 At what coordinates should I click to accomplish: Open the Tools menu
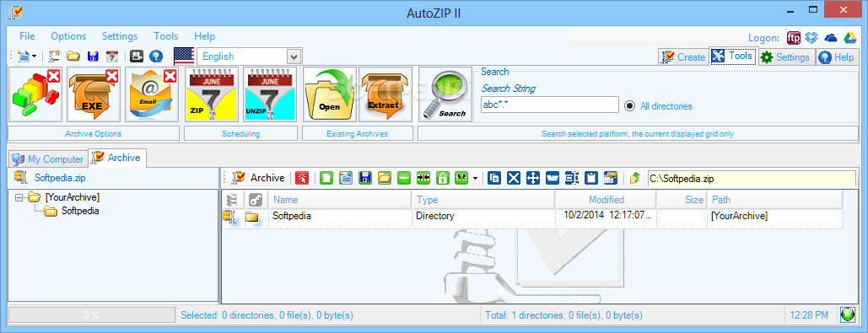coord(166,36)
